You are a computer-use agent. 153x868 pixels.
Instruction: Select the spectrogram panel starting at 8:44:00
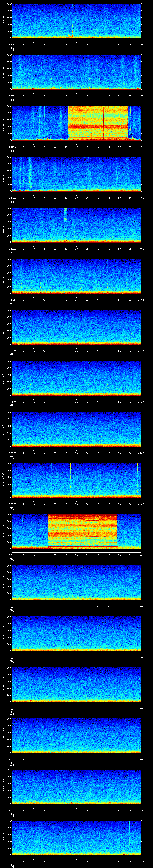(76, 21)
